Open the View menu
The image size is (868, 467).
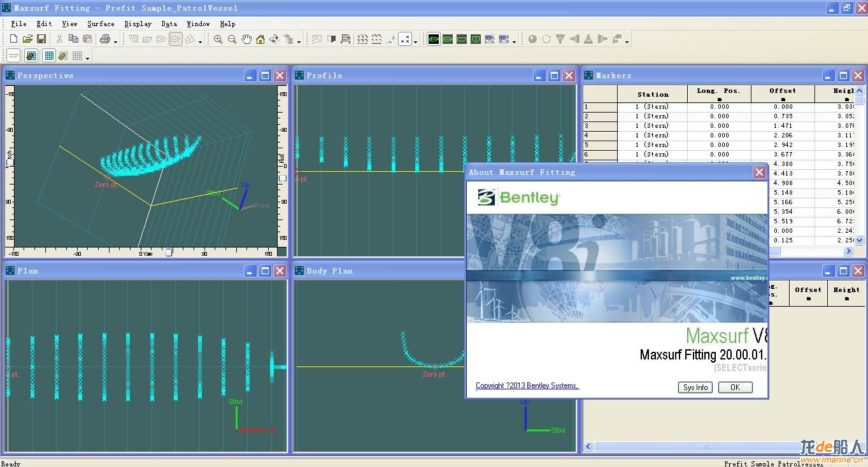coord(69,24)
